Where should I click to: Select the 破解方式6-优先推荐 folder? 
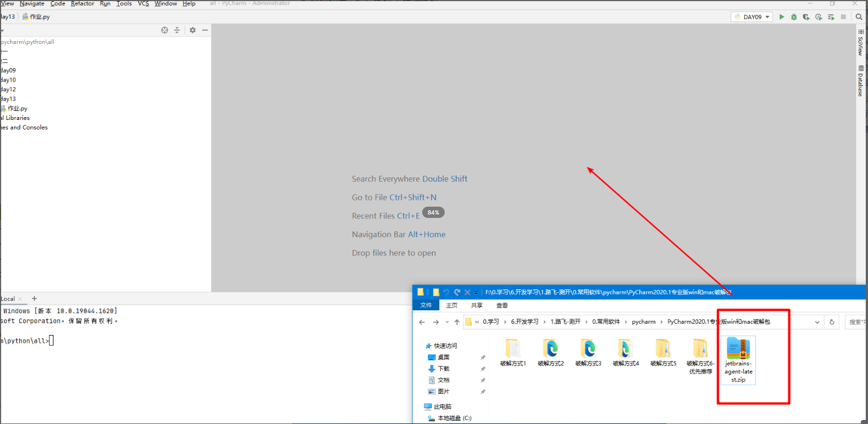701,357
